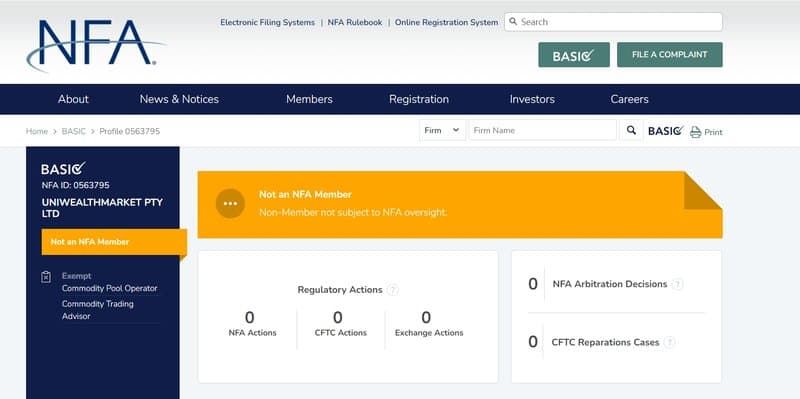Viewport: 800px width, 399px height.
Task: Open the Investors menu
Action: click(532, 99)
